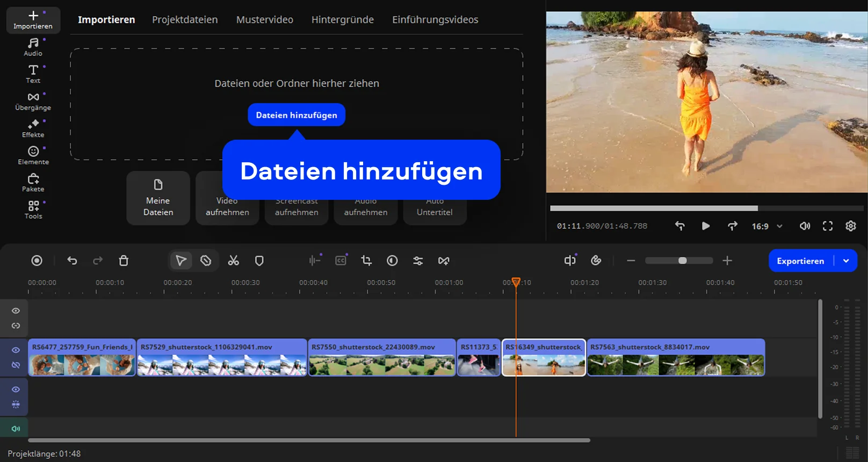Select the RS7563_shutterstock_8834017.mov clip
The image size is (868, 462).
[x=676, y=358]
